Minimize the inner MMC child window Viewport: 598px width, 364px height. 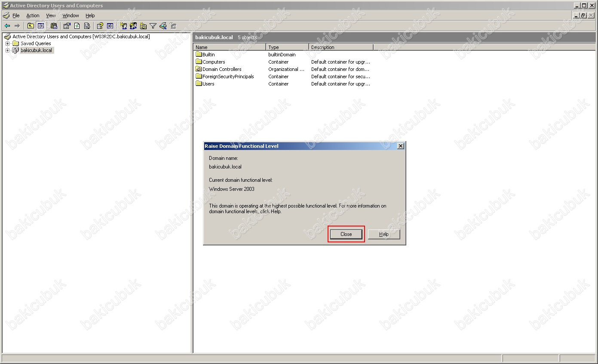[x=577, y=15]
